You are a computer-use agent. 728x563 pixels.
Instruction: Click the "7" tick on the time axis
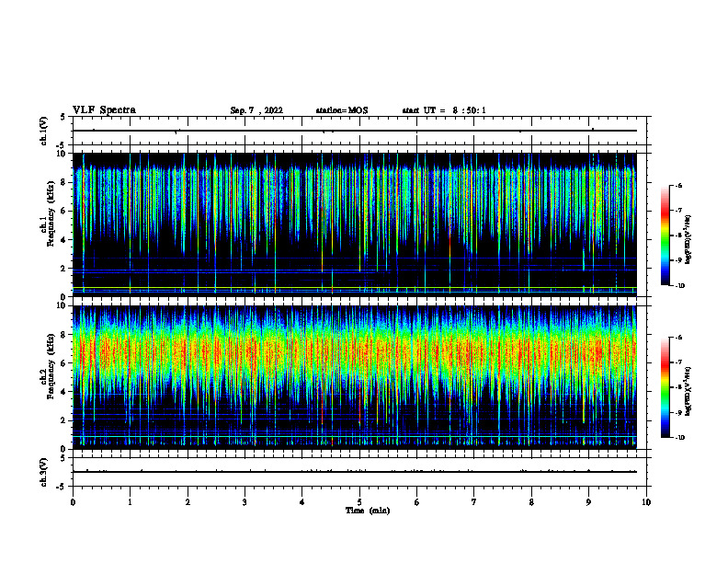474,502
